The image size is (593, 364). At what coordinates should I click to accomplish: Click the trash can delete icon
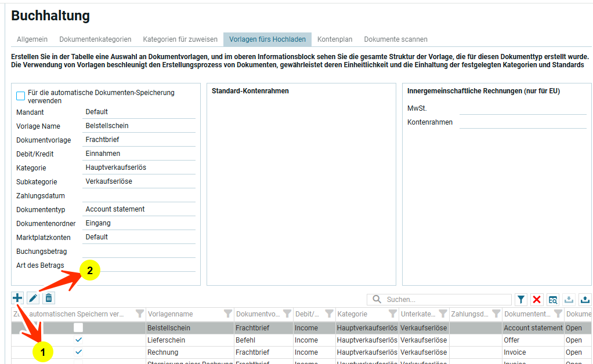49,298
